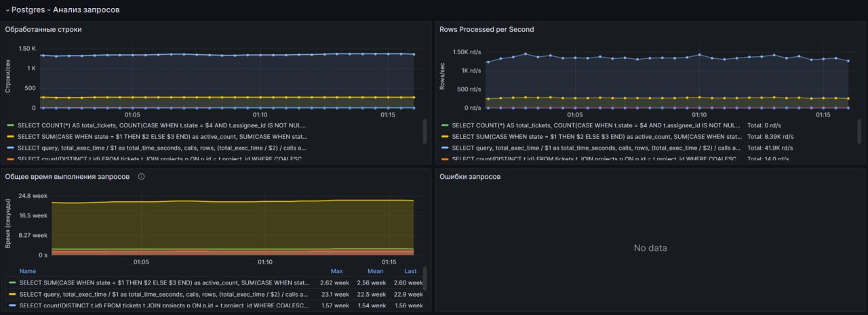The width and height of the screenshot is (868, 315).
Task: Click the 2.62 week Max value
Action: (335, 282)
